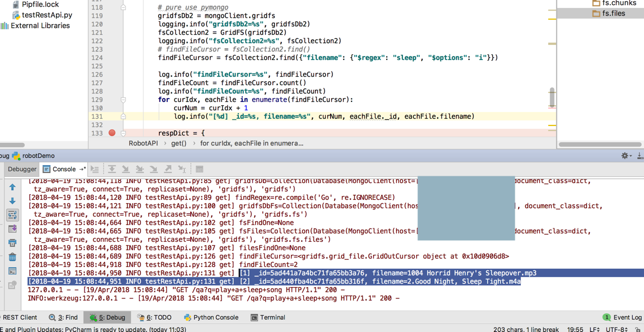Click the Step Into My Code icon
Viewport: 644px width, 332px height.
(140, 169)
